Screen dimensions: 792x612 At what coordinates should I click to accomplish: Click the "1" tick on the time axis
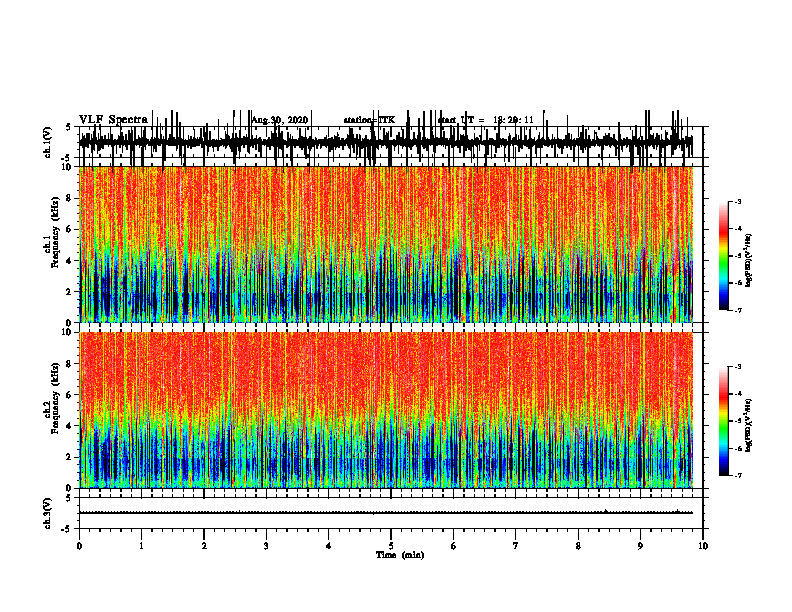(x=141, y=546)
